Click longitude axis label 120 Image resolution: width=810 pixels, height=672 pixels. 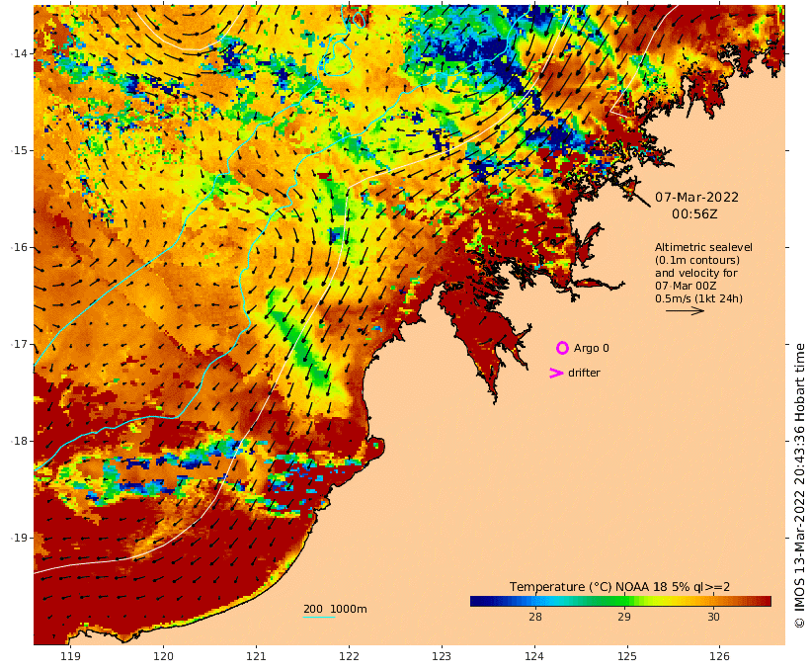pos(163,656)
